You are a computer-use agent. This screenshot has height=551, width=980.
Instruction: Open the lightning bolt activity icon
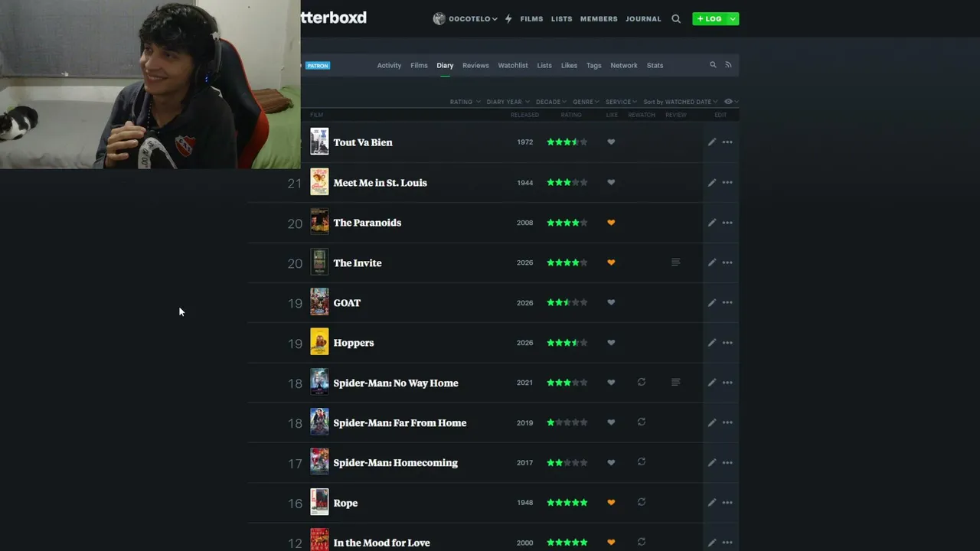click(508, 18)
